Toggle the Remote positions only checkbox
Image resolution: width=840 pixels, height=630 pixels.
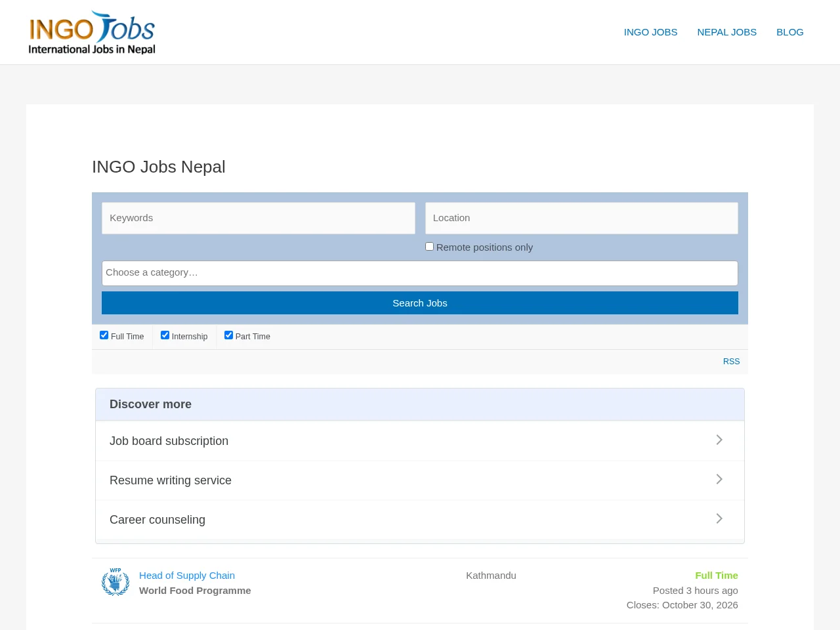tap(429, 247)
